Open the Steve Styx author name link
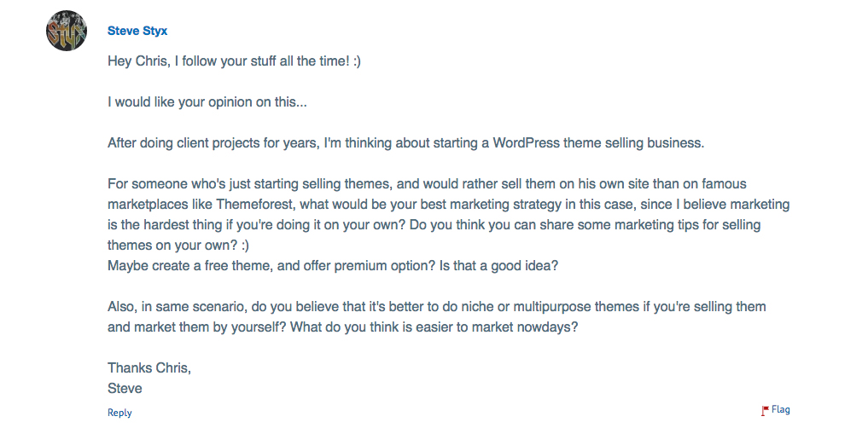This screenshot has height=428, width=868. coord(137,32)
